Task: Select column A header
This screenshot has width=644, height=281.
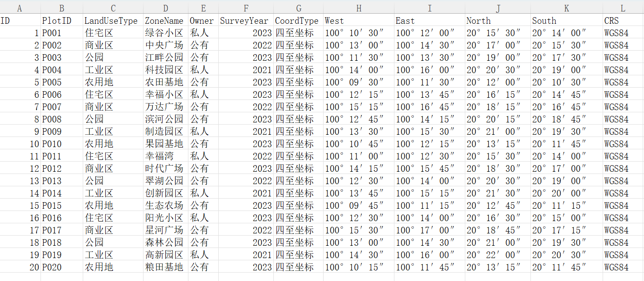Action: [x=20, y=8]
